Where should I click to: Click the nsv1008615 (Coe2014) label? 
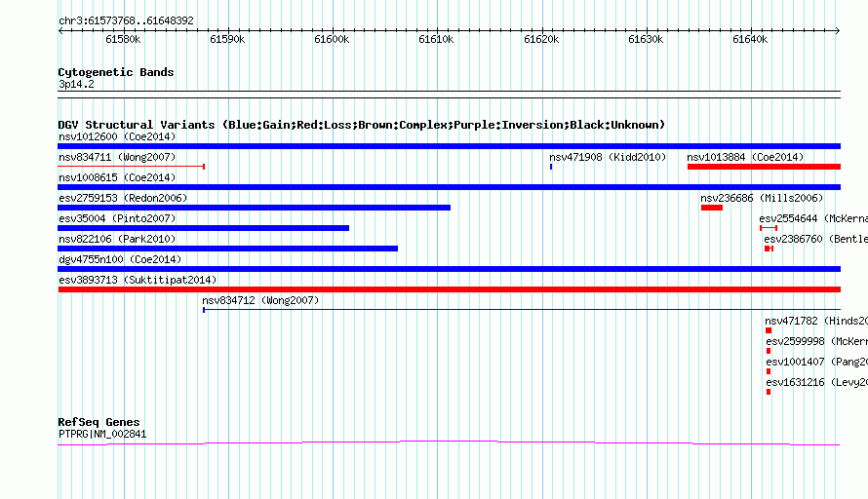tap(117, 177)
